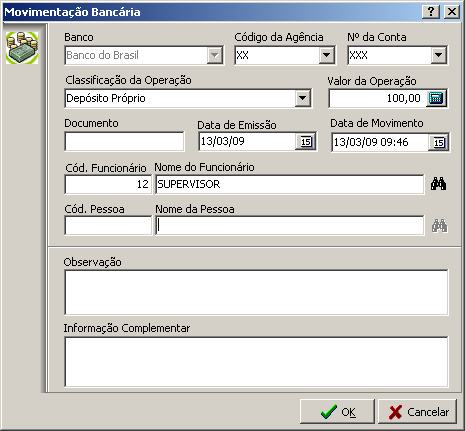Search employee with binoculars icon
This screenshot has height=431, width=465.
point(438,184)
